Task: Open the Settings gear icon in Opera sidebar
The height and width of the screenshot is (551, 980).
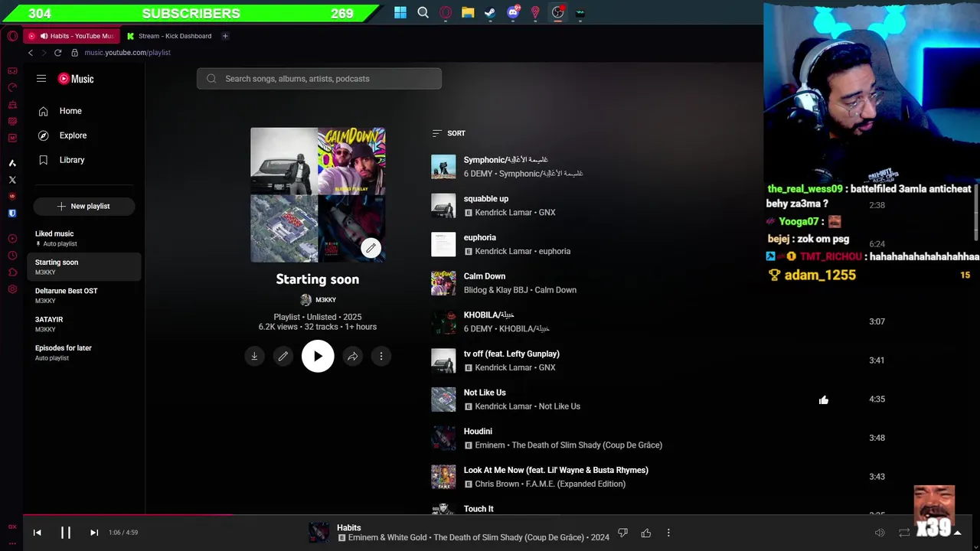Action: coord(12,289)
